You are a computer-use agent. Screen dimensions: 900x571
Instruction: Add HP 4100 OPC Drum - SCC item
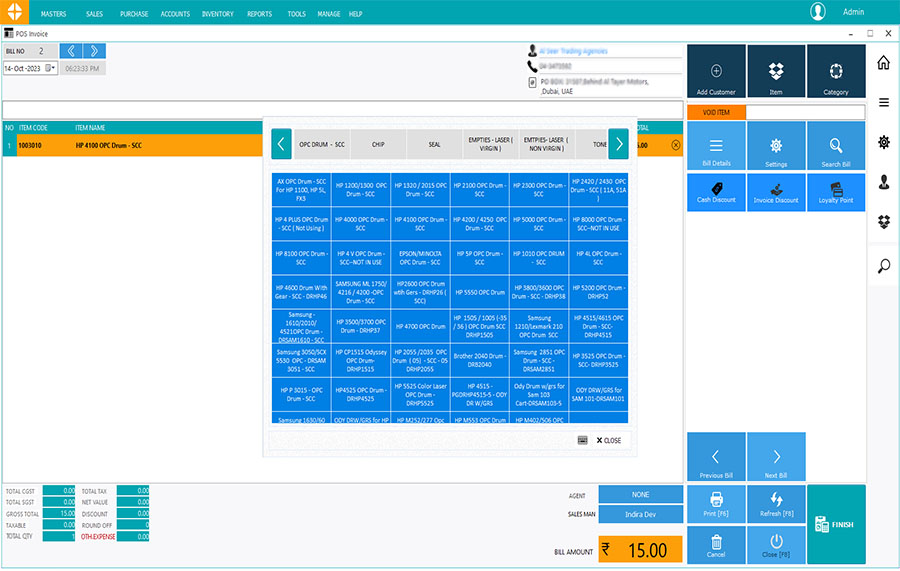(420, 224)
